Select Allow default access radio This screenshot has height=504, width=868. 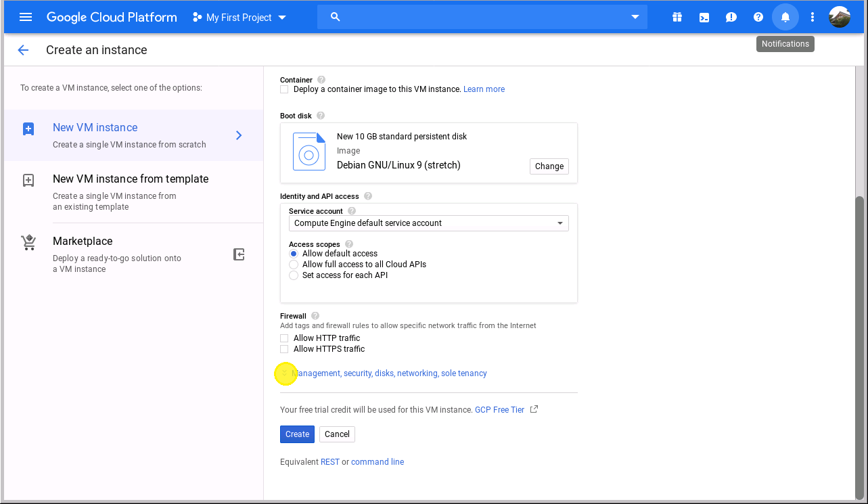tap(294, 254)
